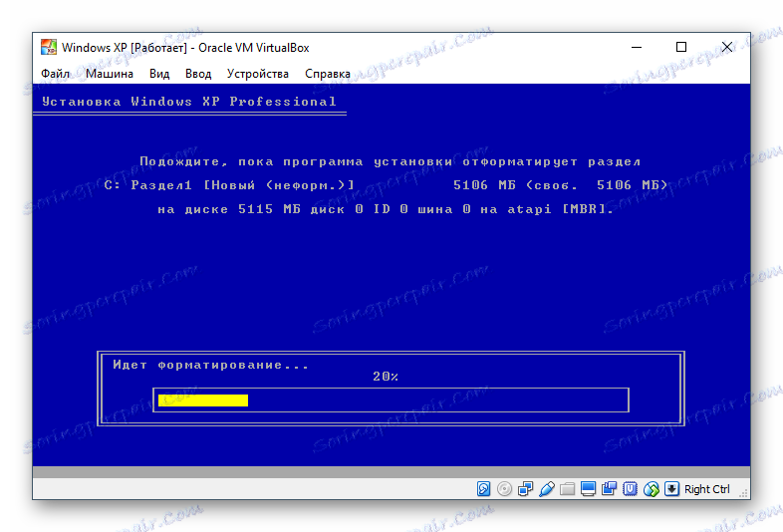783x532 pixels.
Task: Click the hard disk activity status icon
Action: 483,488
